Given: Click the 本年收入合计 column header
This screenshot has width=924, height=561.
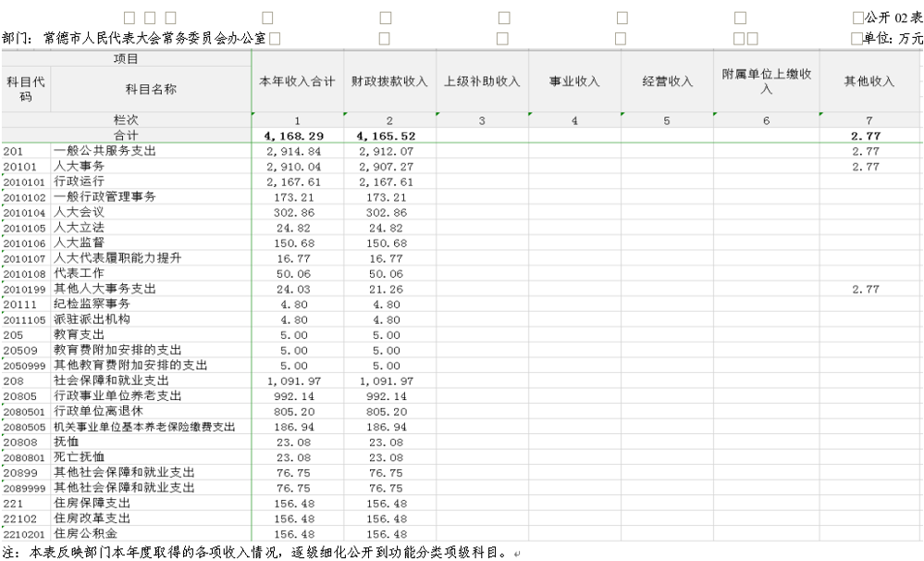Looking at the screenshot, I should coord(298,81).
